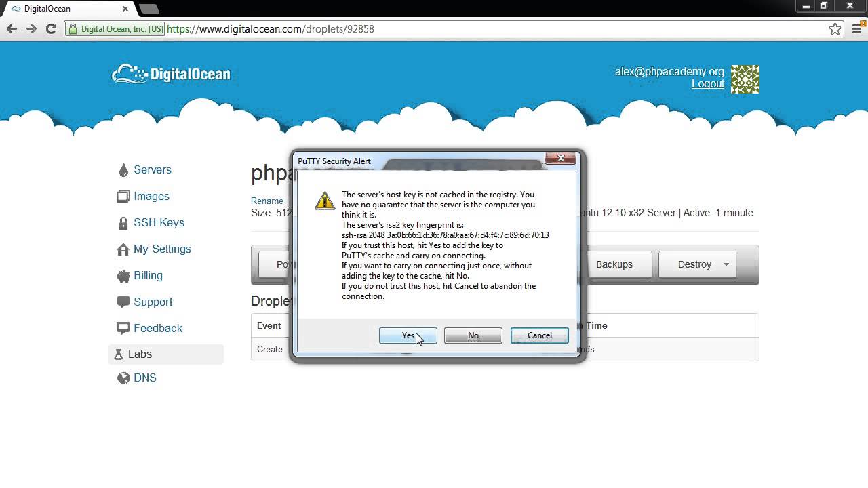Click the Digital Ocean, Inc. security badge
Viewport: 868px width, 488px height.
click(115, 29)
